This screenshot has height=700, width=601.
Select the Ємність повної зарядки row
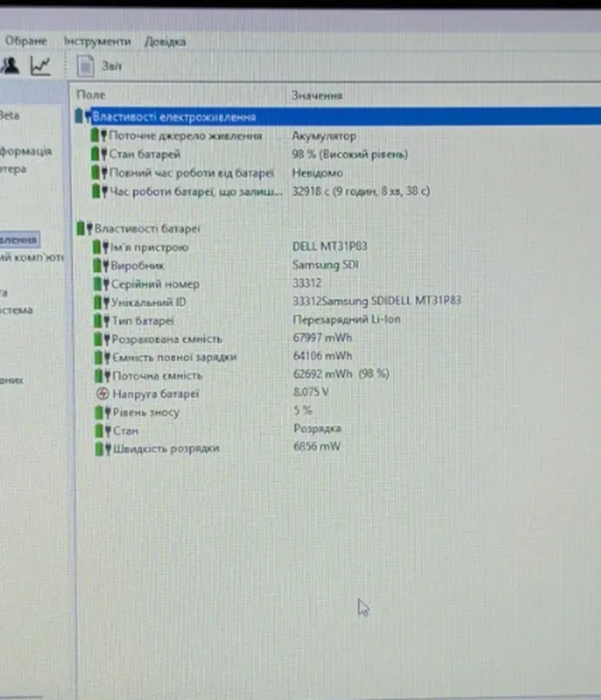pyautogui.click(x=174, y=357)
